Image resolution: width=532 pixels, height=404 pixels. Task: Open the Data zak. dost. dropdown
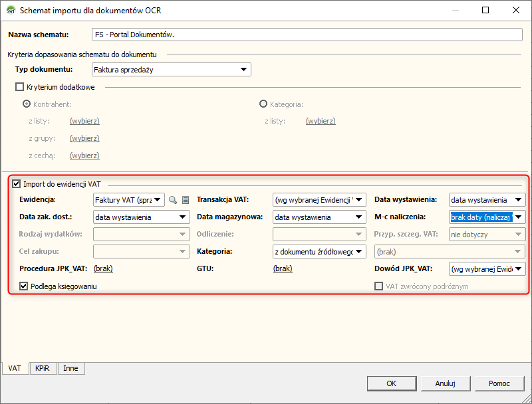tap(142, 217)
